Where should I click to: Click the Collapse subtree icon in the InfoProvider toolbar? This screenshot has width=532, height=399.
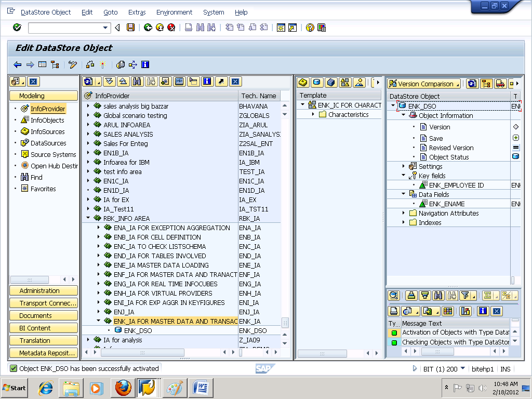point(123,82)
